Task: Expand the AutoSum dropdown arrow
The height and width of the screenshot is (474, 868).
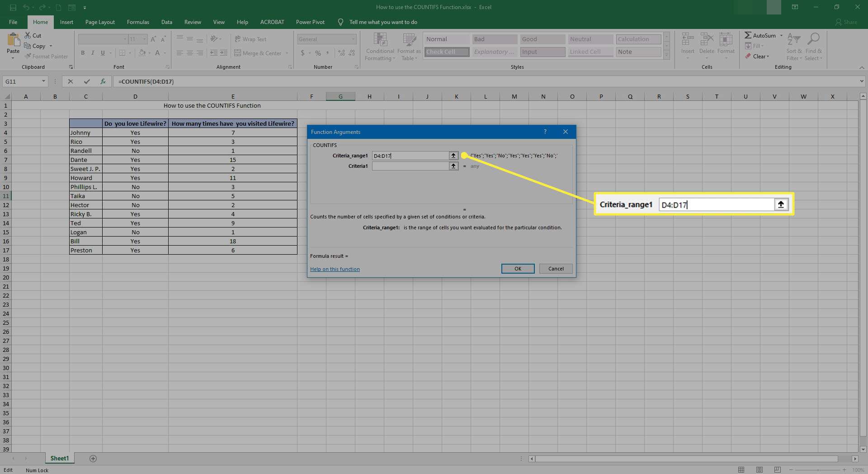Action: click(781, 35)
